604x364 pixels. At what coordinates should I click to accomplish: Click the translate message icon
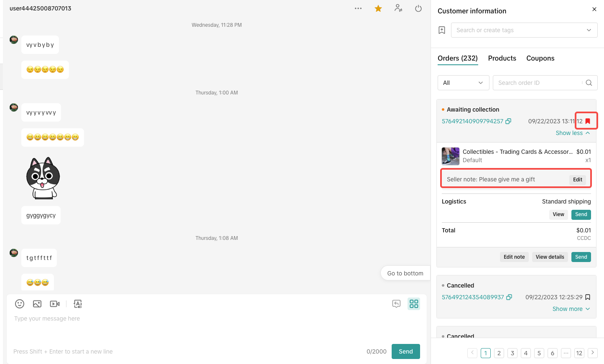click(78, 304)
